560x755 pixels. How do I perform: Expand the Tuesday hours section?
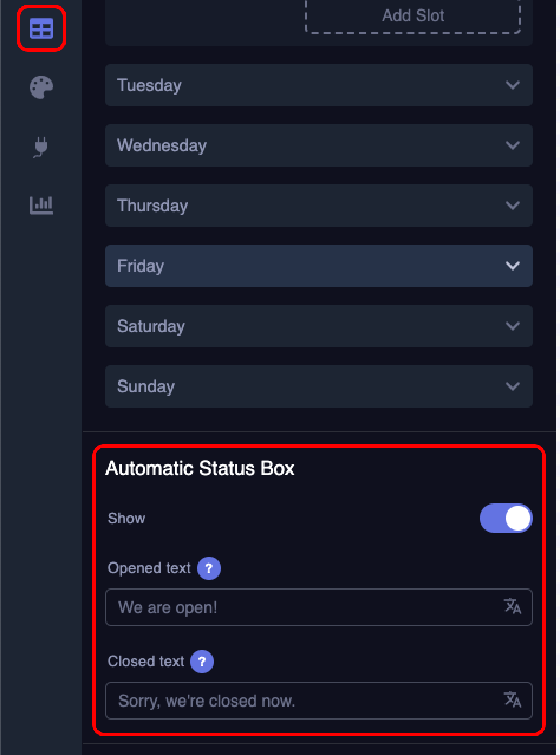[319, 85]
